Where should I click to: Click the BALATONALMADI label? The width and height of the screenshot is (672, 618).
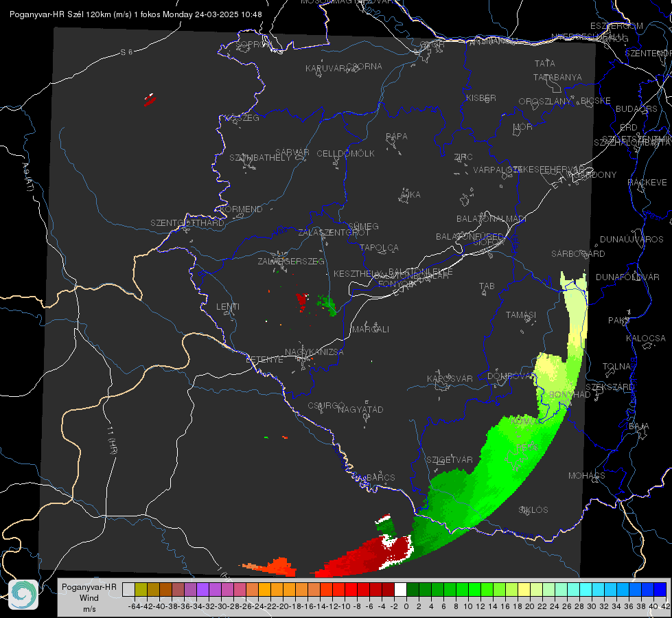[491, 219]
